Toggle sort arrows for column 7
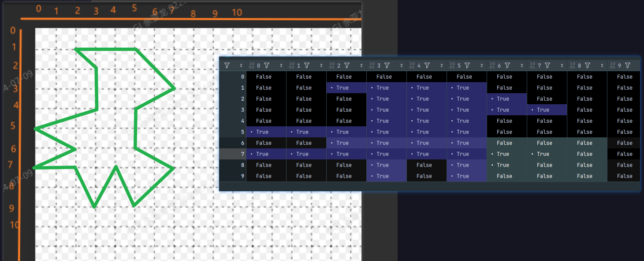This screenshot has width=644, height=261. click(562, 65)
